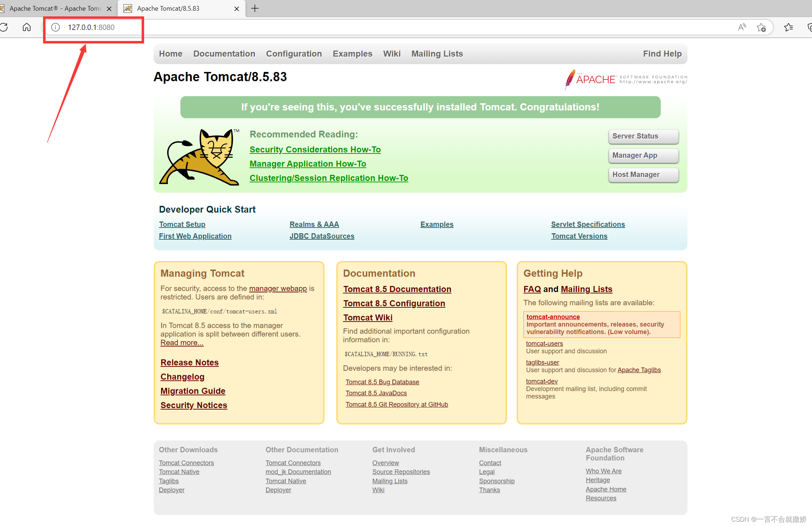The height and width of the screenshot is (526, 812).
Task: Open the Tomcat Setup link
Action: click(x=182, y=224)
